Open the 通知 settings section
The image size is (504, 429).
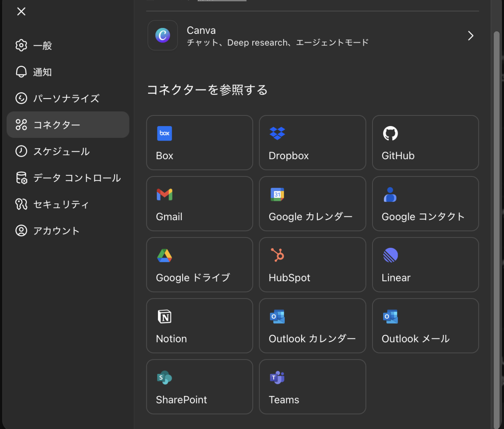[68, 72]
